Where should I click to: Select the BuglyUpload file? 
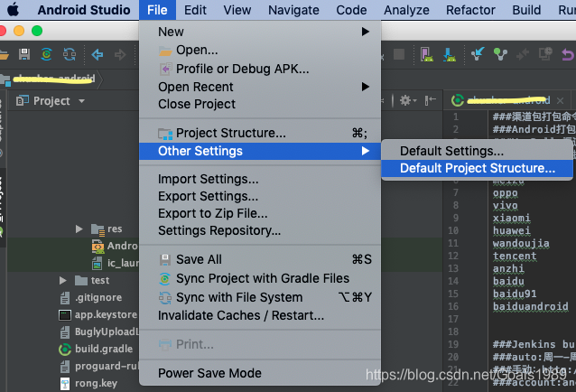point(99,331)
